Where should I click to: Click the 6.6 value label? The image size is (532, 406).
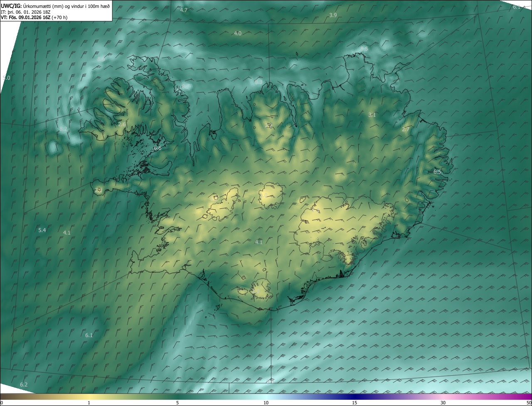158,148
